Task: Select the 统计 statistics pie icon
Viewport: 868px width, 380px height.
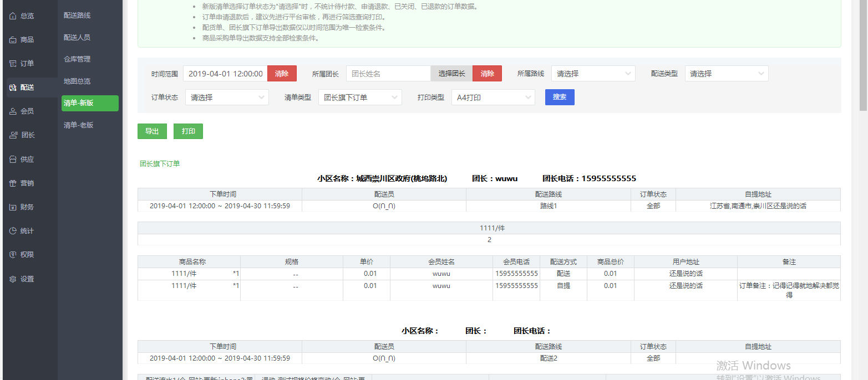Action: pyautogui.click(x=13, y=231)
